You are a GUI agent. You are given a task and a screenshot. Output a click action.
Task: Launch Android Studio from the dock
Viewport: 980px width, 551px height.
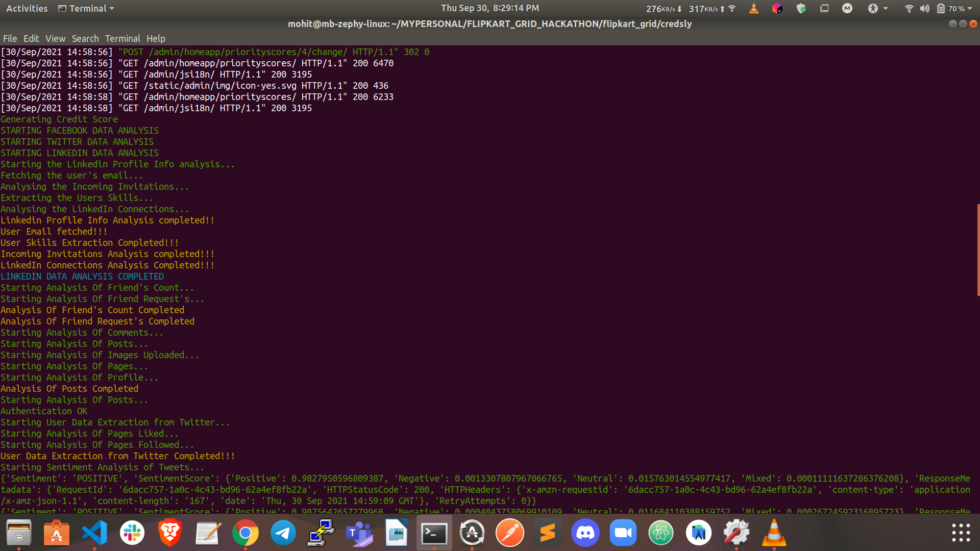[x=699, y=533]
